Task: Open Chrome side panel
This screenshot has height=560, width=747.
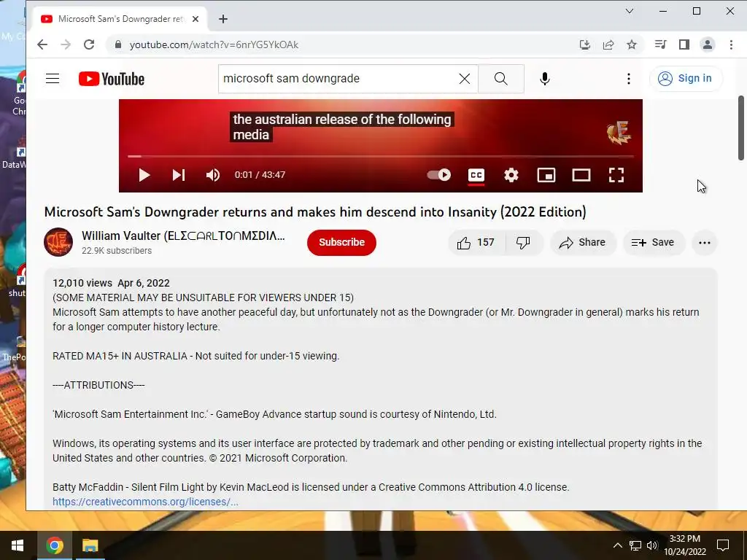Action: click(684, 44)
